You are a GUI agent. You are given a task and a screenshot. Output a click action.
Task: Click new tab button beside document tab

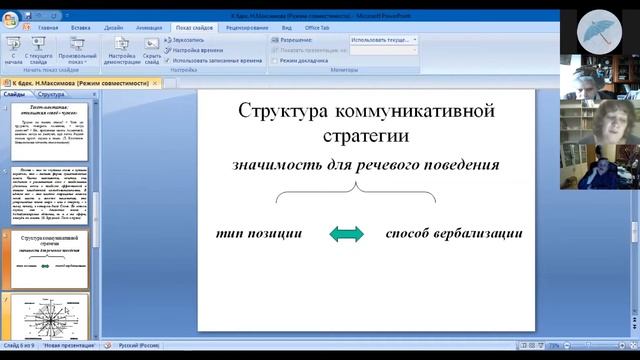[x=170, y=83]
